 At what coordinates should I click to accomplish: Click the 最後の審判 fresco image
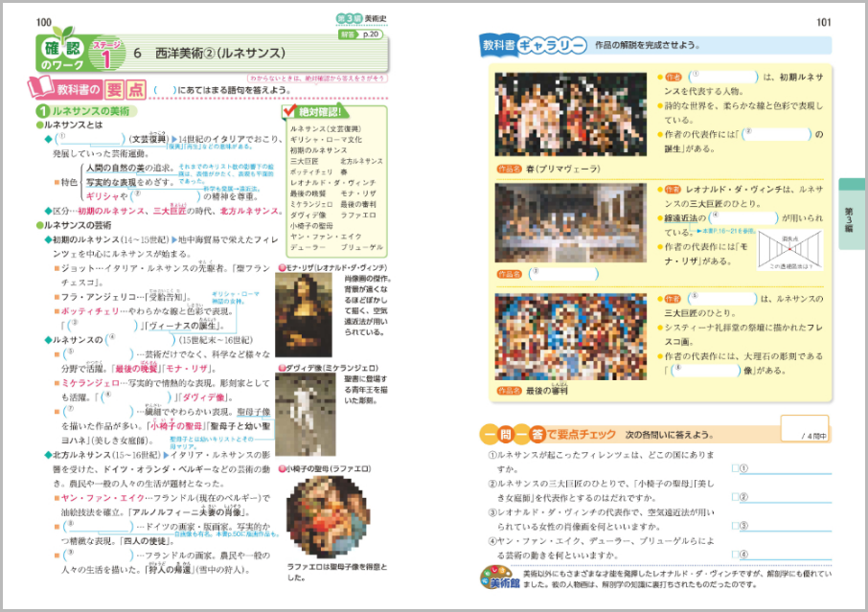(x=571, y=336)
